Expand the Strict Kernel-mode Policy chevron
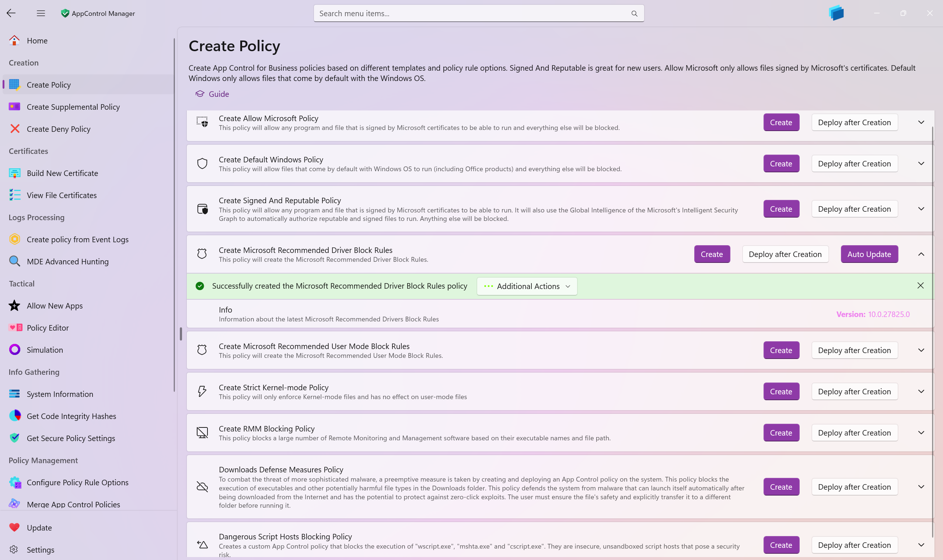The height and width of the screenshot is (560, 943). click(921, 391)
